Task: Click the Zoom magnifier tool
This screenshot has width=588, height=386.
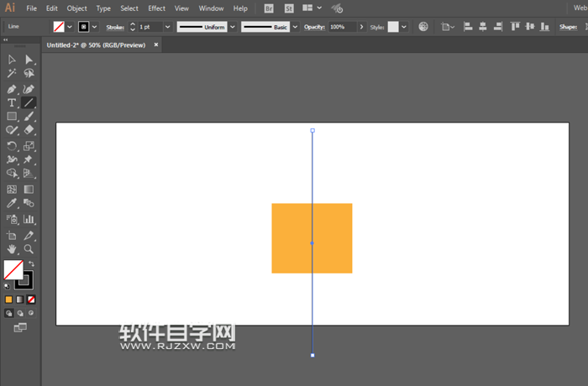Action: pyautogui.click(x=29, y=249)
